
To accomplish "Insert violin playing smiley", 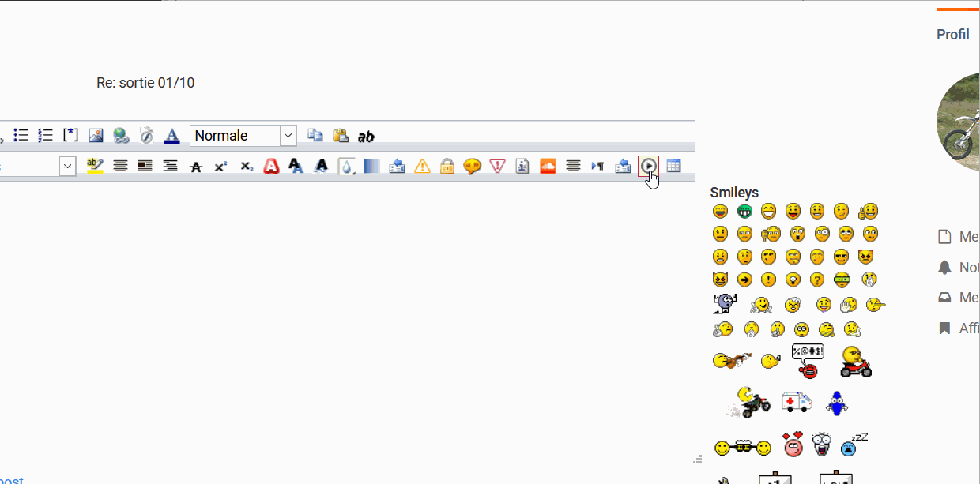I will click(x=732, y=361).
